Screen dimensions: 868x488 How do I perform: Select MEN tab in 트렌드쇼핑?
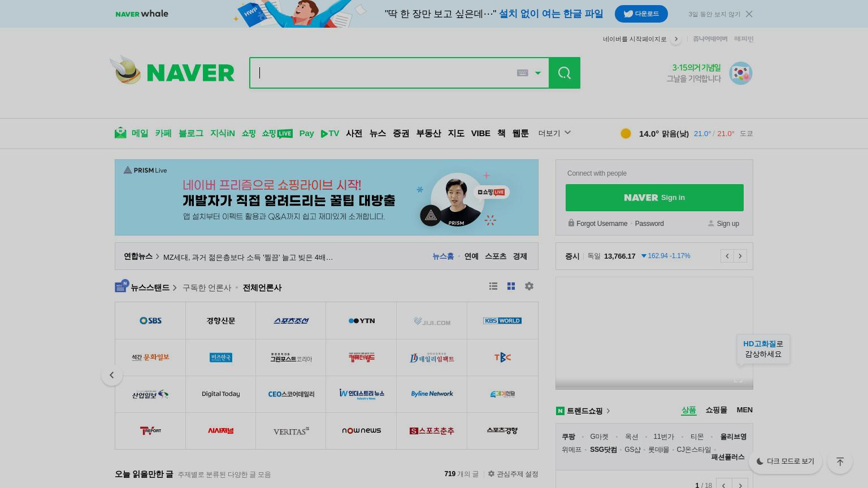[x=744, y=410]
